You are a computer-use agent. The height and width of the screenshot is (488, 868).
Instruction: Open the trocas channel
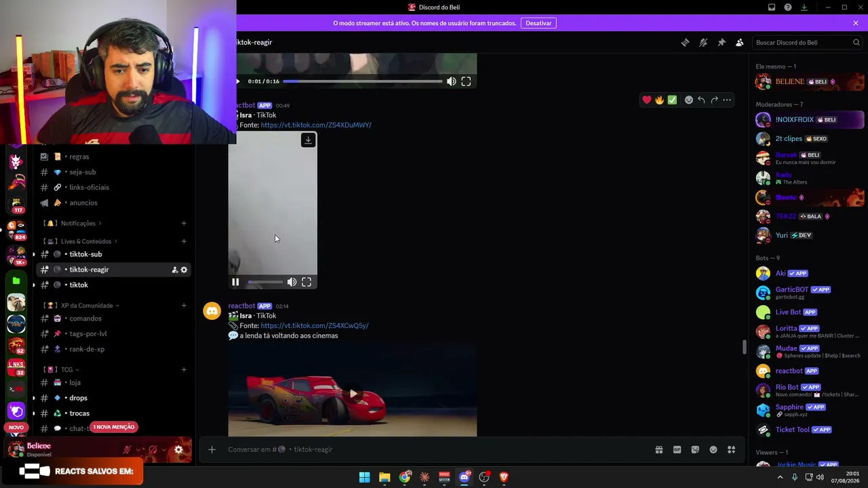113,413
